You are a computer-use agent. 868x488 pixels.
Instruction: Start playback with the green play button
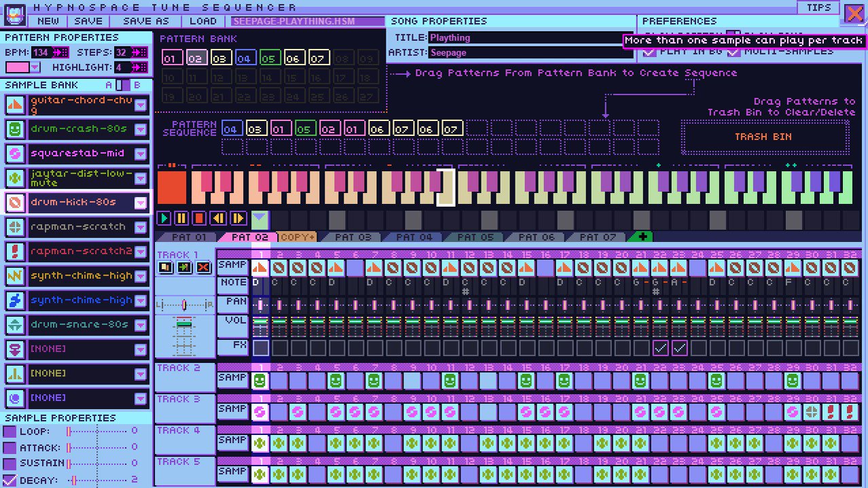(x=164, y=218)
